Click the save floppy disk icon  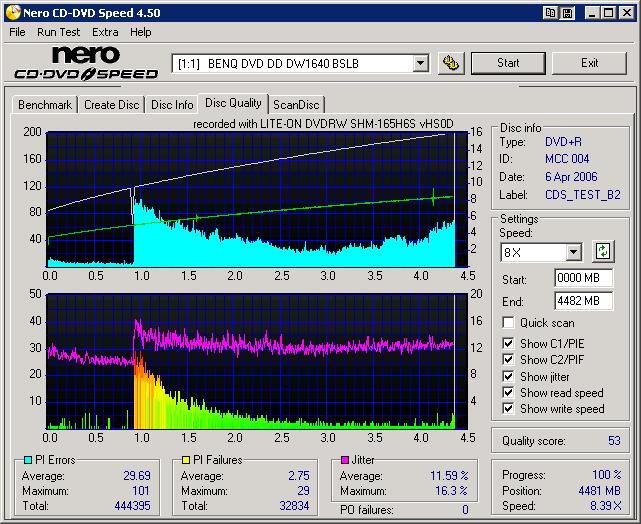click(x=566, y=12)
